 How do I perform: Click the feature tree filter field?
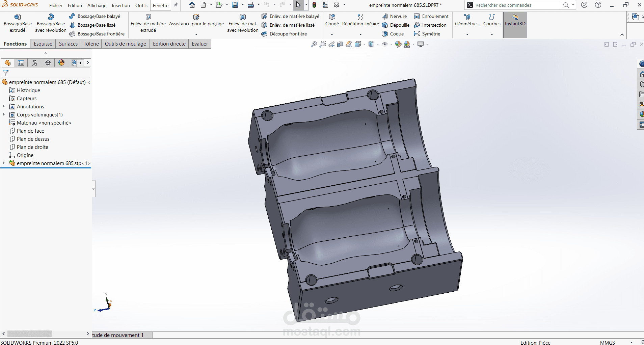coord(46,73)
